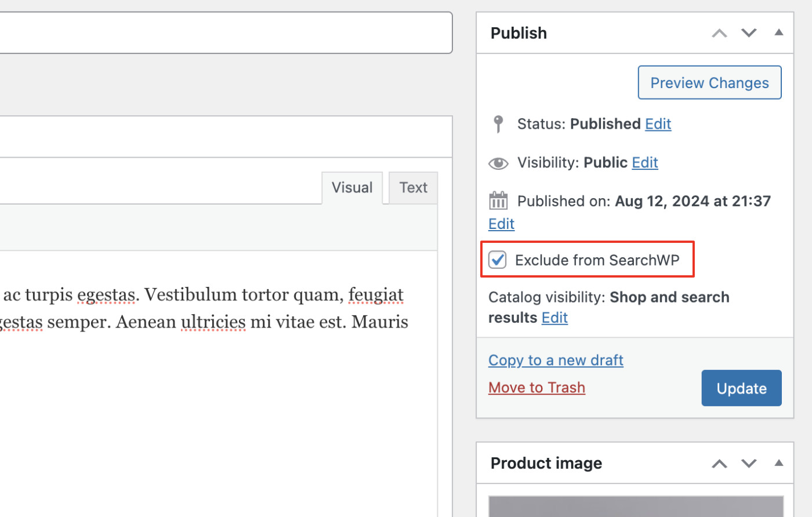Open Copy to a new draft
Viewport: 812px width, 517px height.
pyautogui.click(x=556, y=360)
